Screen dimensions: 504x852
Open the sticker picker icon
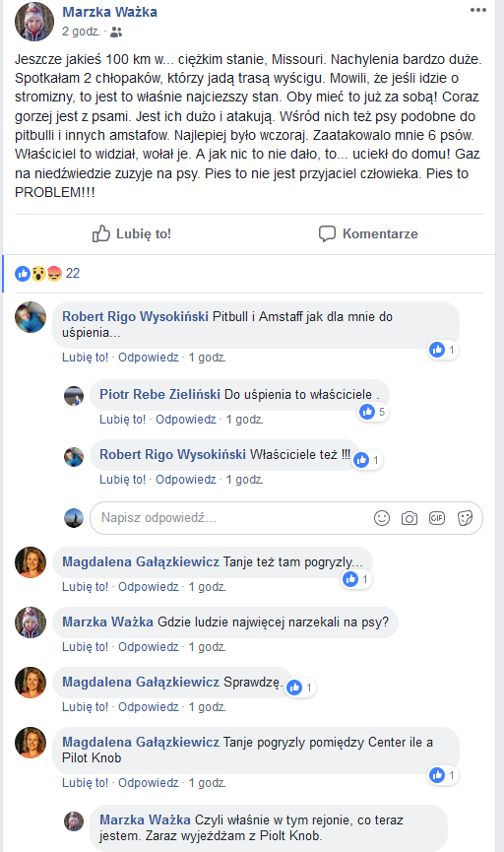point(465,518)
